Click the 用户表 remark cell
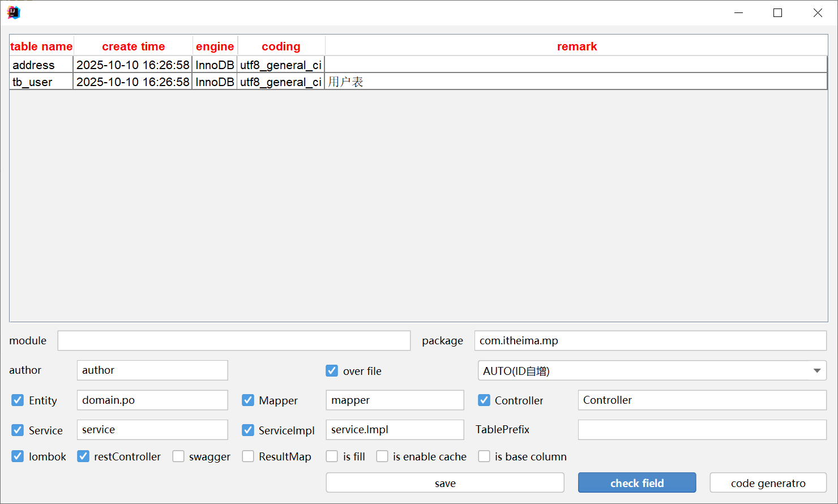 click(576, 82)
